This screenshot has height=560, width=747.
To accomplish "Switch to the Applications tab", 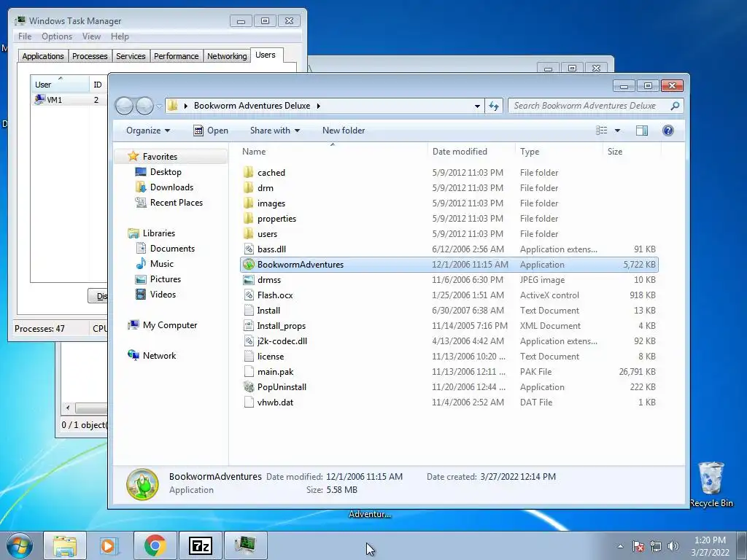I will pos(43,56).
